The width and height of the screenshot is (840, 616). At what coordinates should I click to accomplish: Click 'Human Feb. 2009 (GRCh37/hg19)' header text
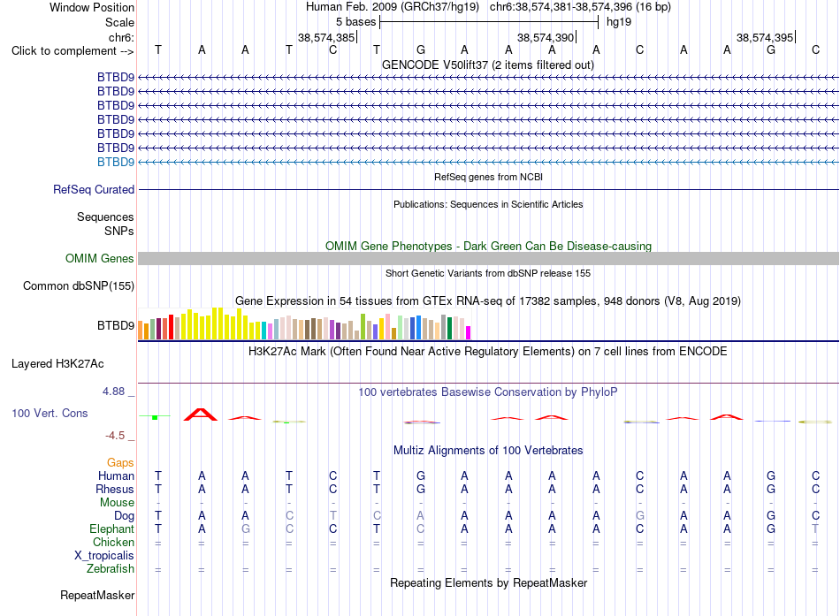tap(392, 7)
